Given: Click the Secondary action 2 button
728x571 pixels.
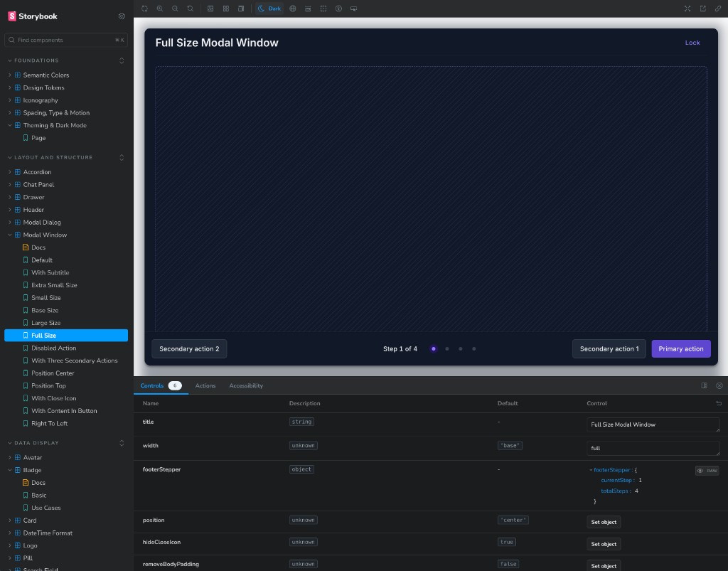Looking at the screenshot, I should (189, 348).
